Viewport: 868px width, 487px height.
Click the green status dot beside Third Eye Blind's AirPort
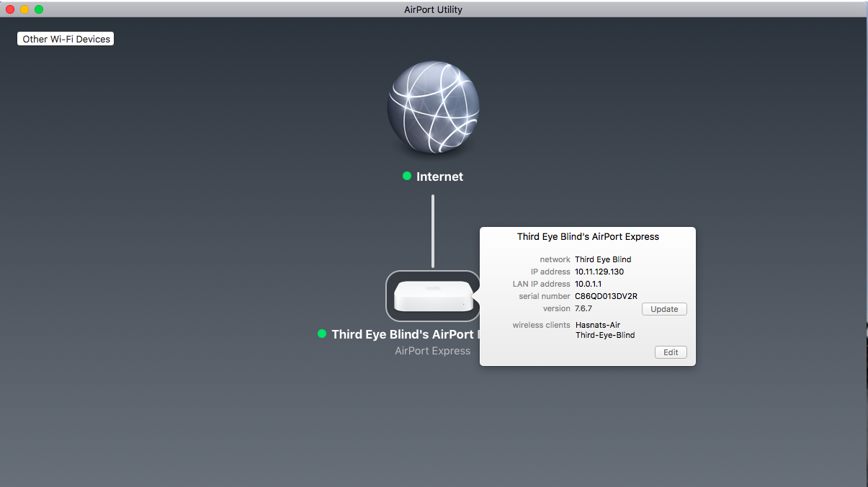click(322, 334)
